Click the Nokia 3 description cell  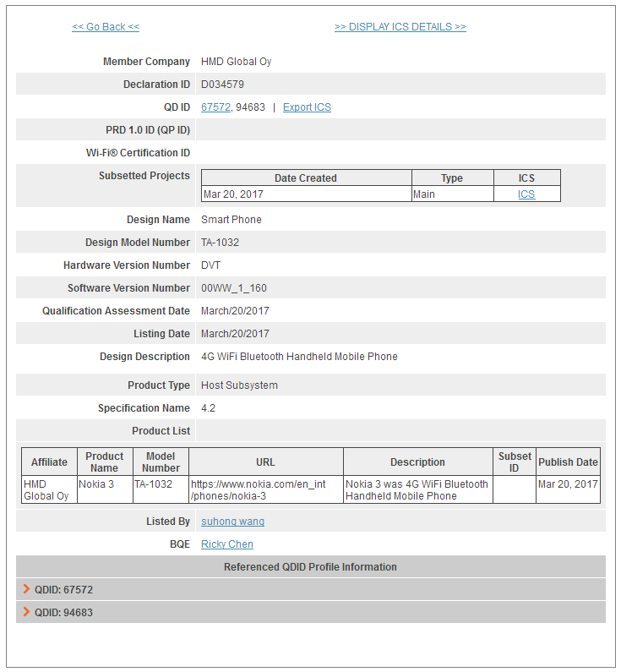click(x=417, y=489)
